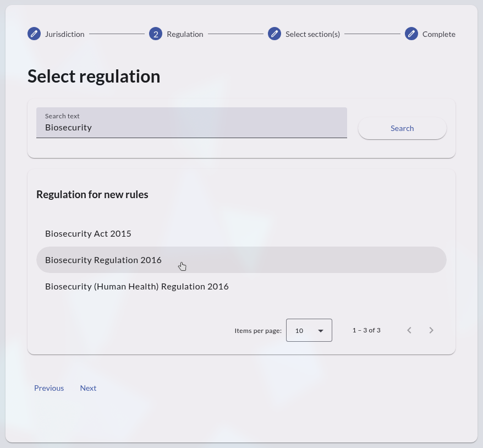This screenshot has height=448, width=483.
Task: Click the 1 – 3 of 3 range label
Action: pos(366,330)
